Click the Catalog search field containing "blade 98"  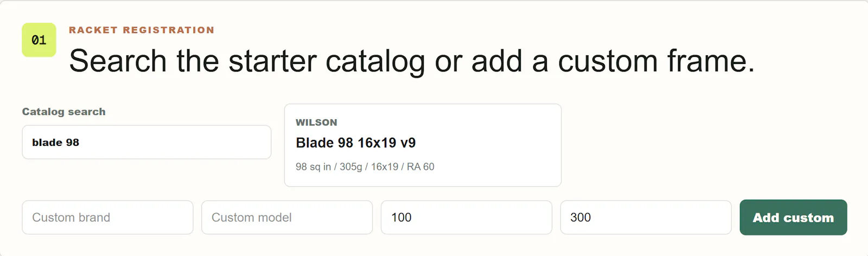(x=146, y=142)
